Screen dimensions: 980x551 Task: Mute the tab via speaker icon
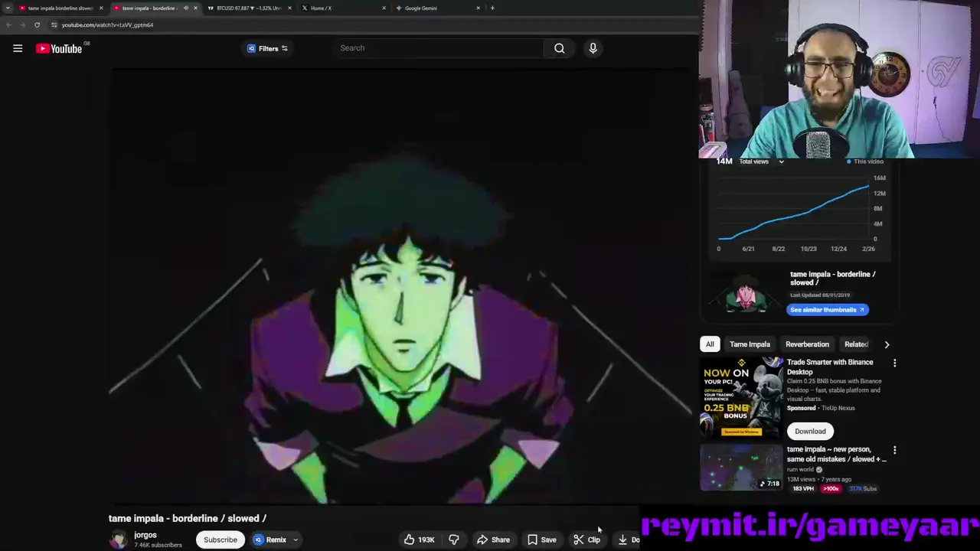pos(185,8)
